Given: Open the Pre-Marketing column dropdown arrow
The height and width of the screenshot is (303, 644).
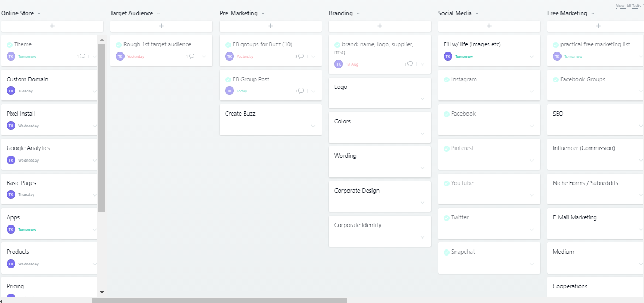Looking at the screenshot, I should click(263, 14).
